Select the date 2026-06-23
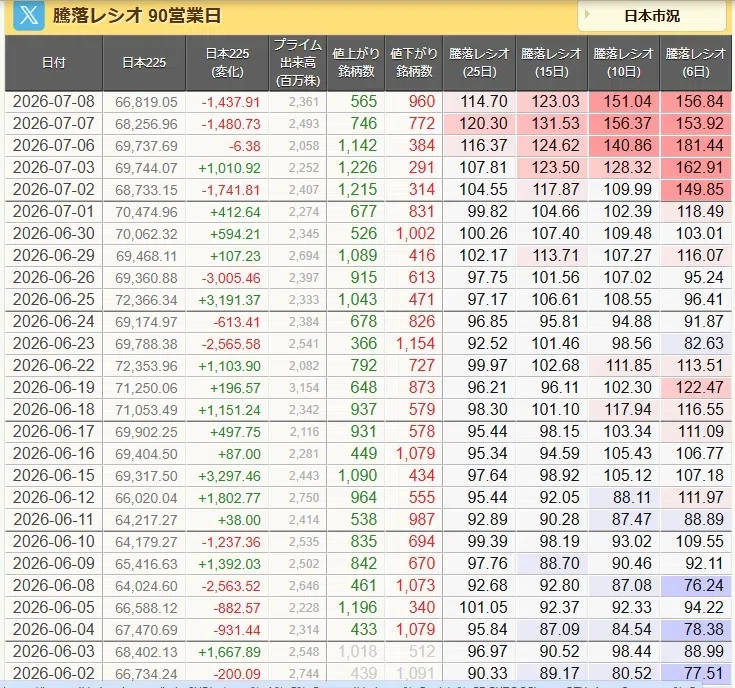The width and height of the screenshot is (735, 688). [53, 344]
